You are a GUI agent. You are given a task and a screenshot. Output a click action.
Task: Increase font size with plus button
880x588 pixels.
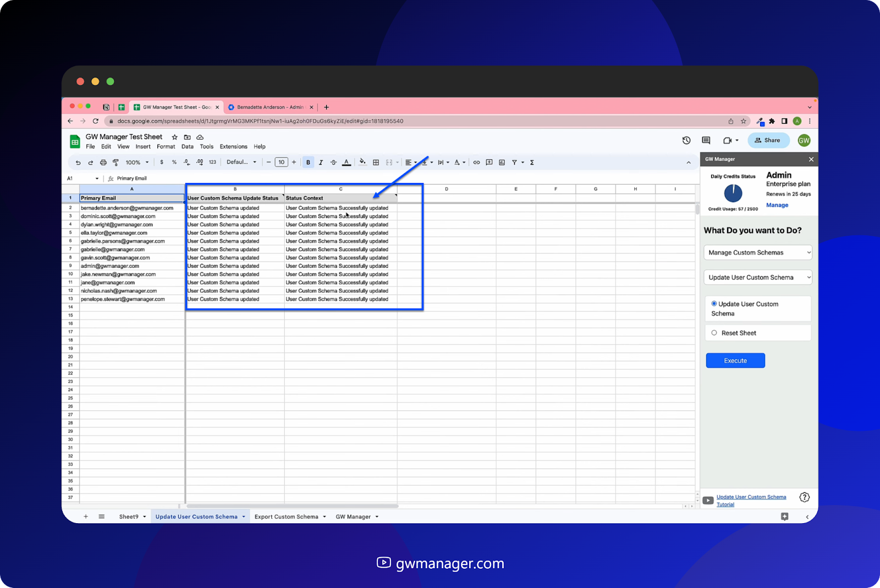(294, 163)
